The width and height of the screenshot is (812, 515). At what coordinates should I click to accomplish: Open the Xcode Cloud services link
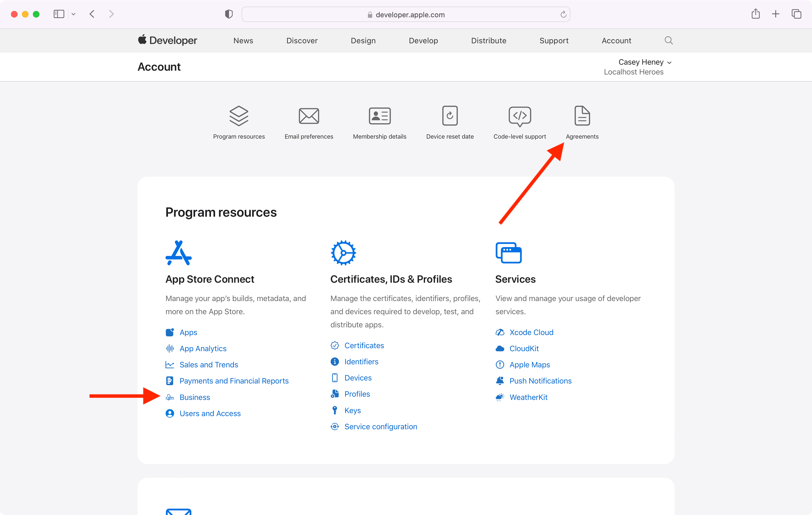(531, 332)
